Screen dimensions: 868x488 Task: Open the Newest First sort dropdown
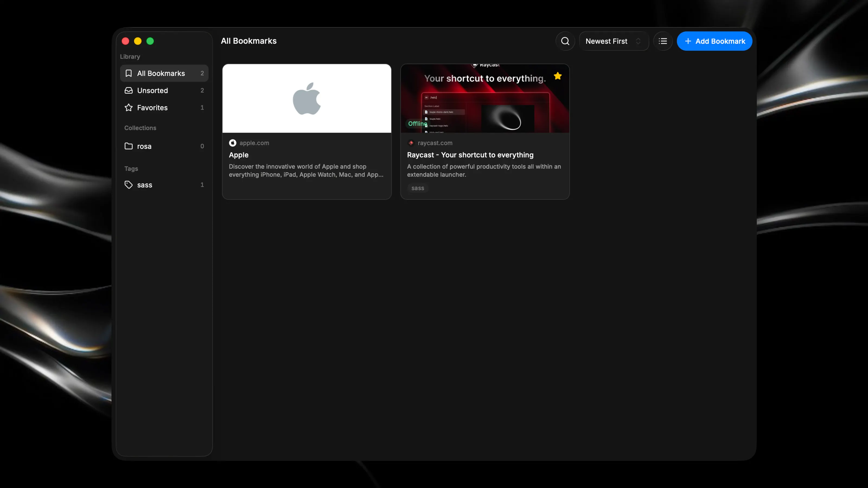(x=614, y=41)
